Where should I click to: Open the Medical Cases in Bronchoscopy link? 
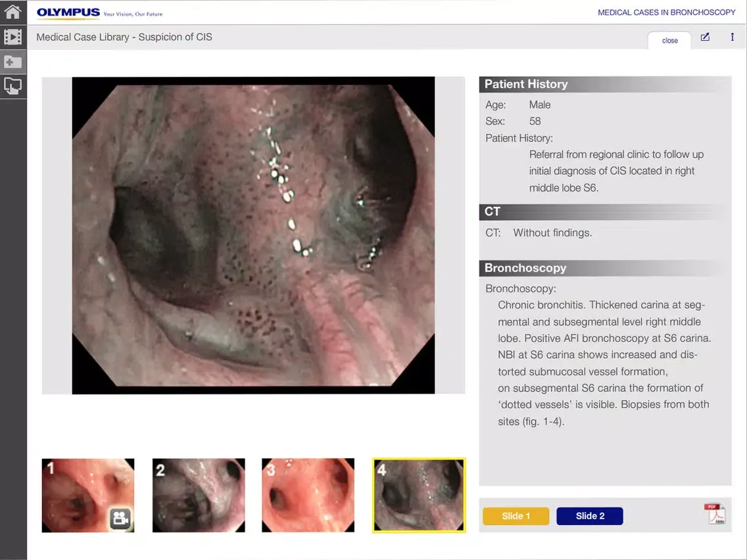(667, 12)
